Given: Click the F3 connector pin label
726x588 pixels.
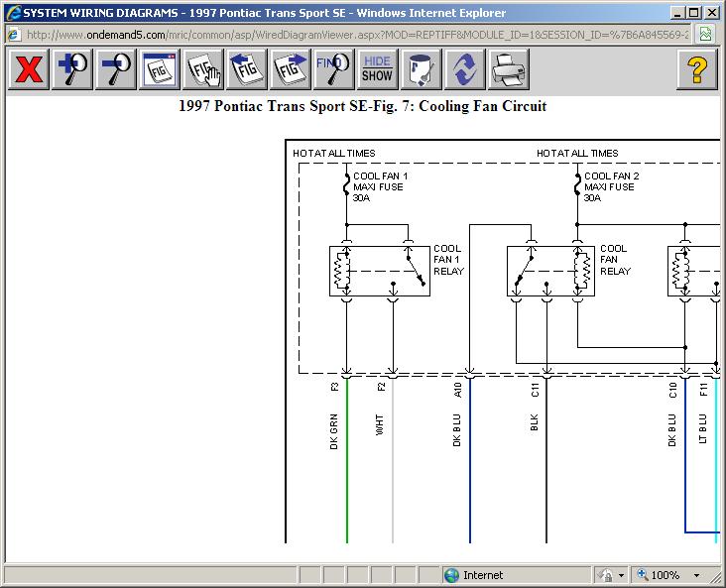Looking at the screenshot, I should [x=335, y=386].
